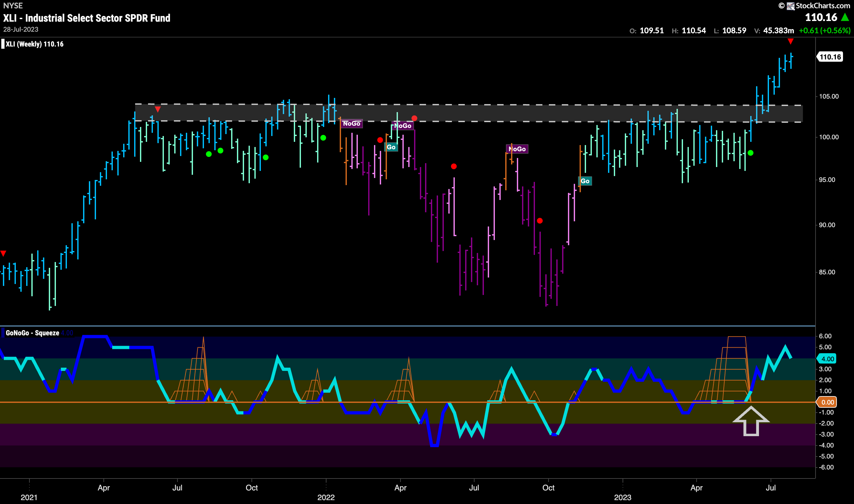Click the low value 108.59
This screenshot has height=504, width=854.
click(734, 31)
